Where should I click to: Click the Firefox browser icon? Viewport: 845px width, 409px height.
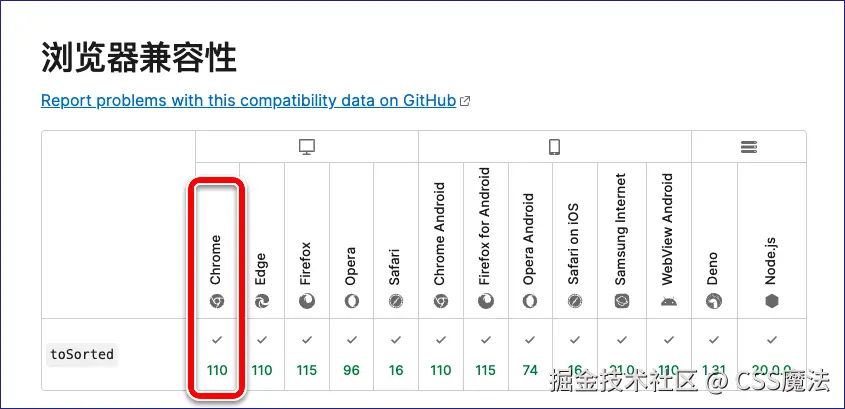(x=307, y=301)
